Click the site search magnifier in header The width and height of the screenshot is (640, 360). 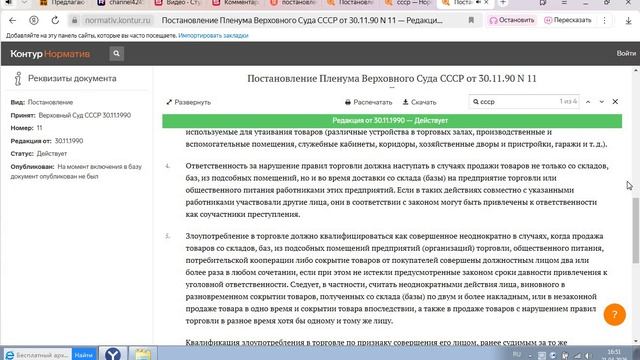point(116,53)
